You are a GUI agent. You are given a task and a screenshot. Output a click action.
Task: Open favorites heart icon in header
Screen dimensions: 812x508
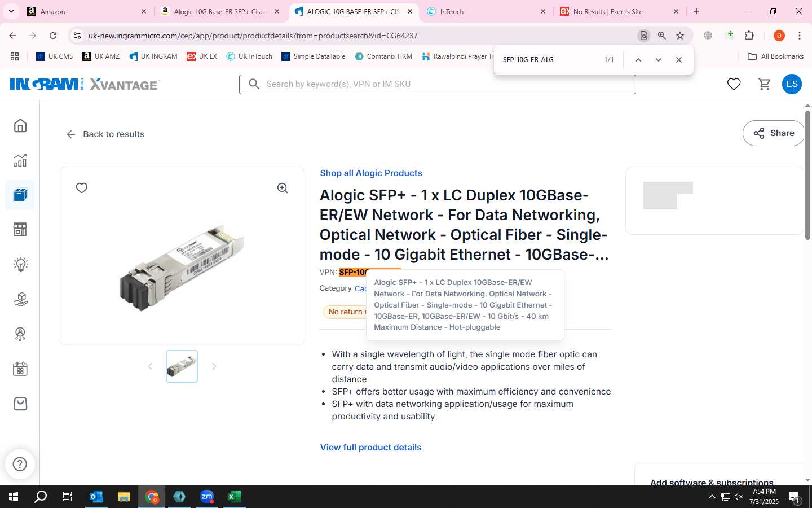point(734,84)
